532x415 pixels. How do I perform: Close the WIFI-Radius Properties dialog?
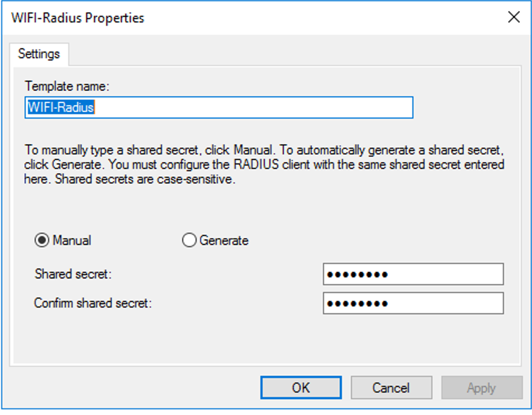tap(514, 17)
